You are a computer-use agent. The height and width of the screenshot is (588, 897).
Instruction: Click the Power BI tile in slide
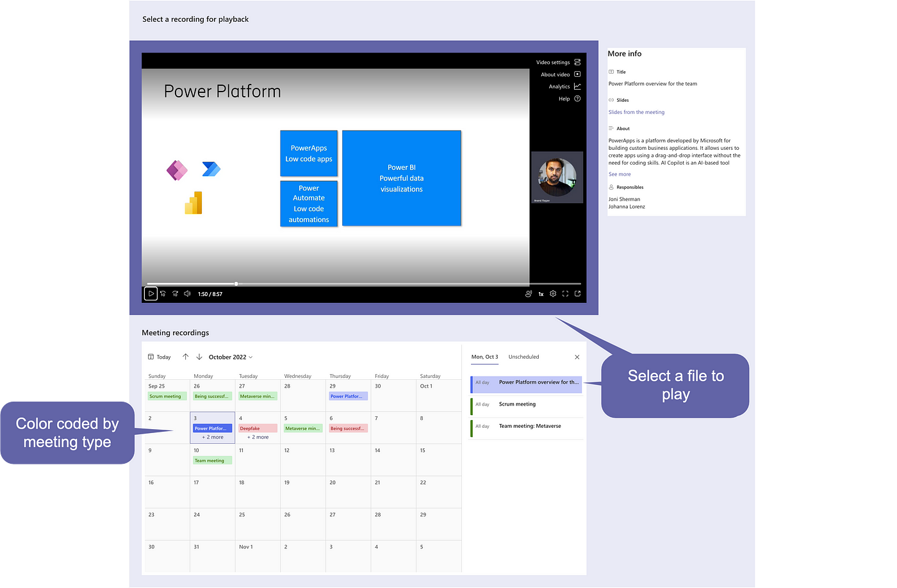(x=402, y=178)
